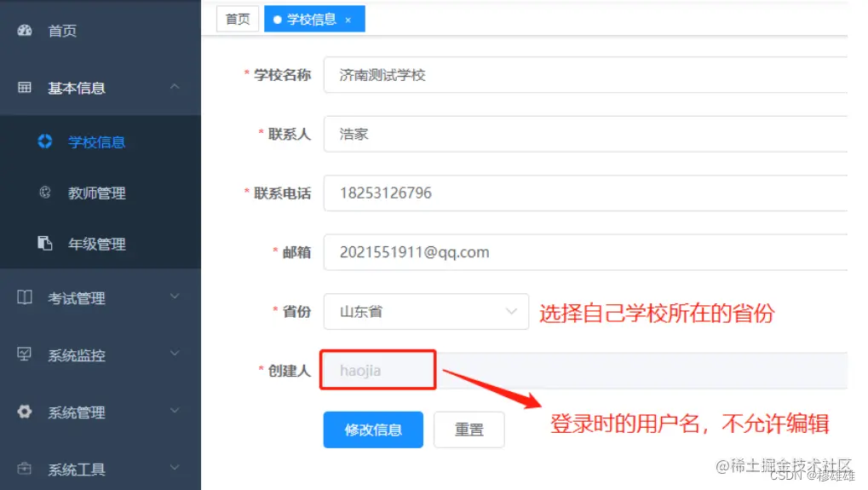Open 学校信息 in the sidebar menu

tap(101, 141)
